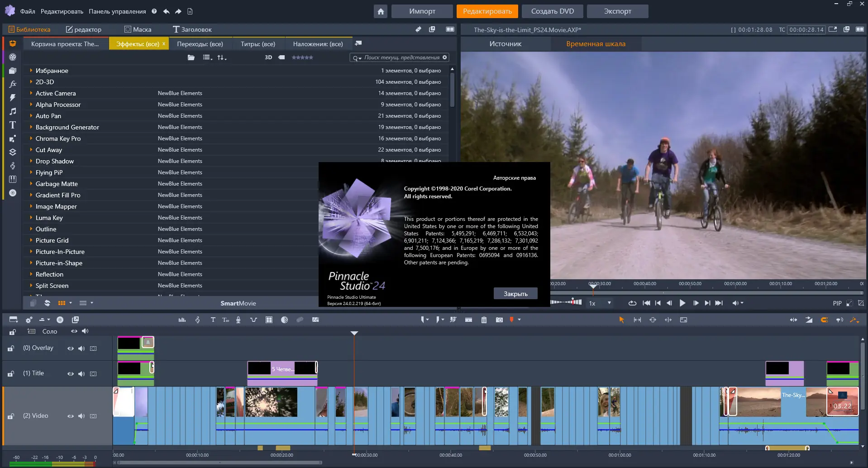Hide the Overlay track with eye icon
The image size is (868, 468).
(x=70, y=349)
